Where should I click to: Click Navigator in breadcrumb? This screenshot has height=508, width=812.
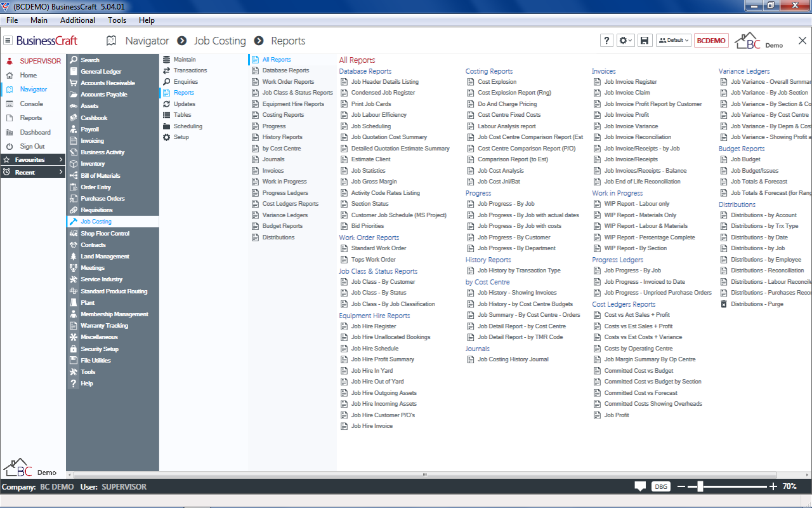[147, 41]
